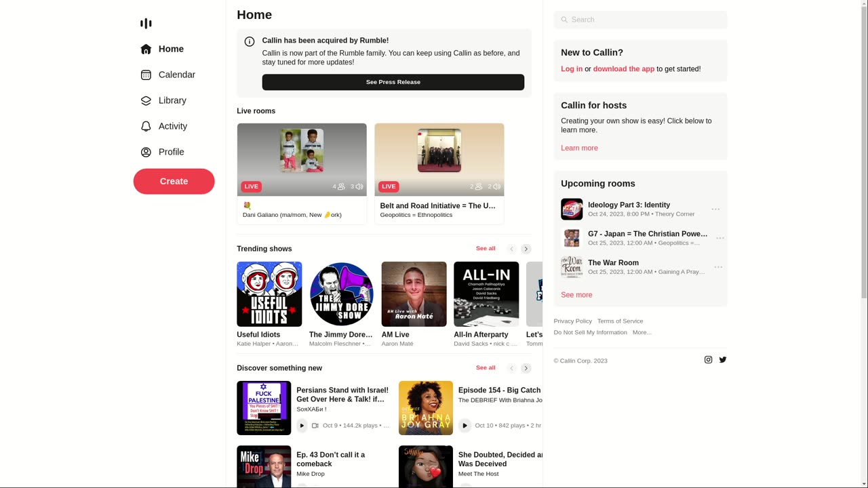Click The DEBRIEF With Briahna show name
This screenshot has width=868, height=488.
(500, 401)
